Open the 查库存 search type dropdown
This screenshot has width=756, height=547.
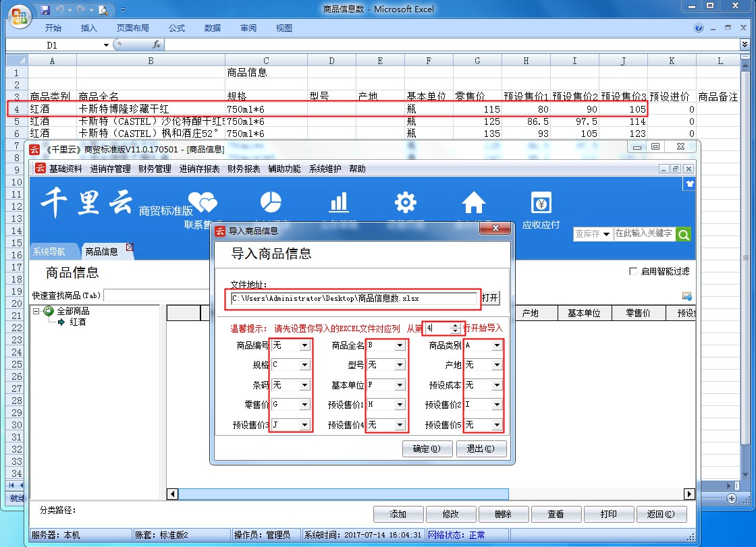point(606,233)
